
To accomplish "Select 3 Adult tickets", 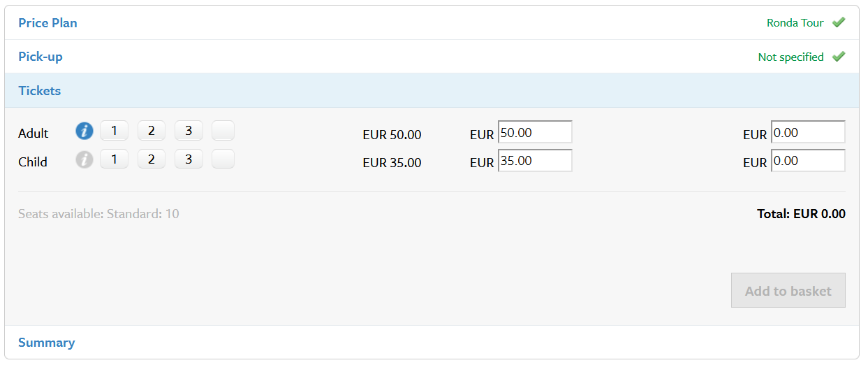I will (x=189, y=130).
